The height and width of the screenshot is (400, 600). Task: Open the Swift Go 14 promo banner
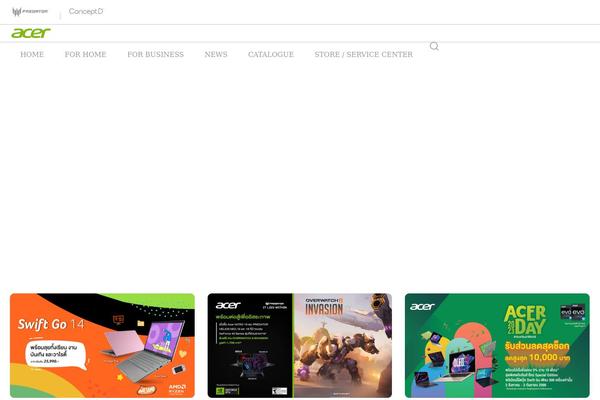coord(102,346)
